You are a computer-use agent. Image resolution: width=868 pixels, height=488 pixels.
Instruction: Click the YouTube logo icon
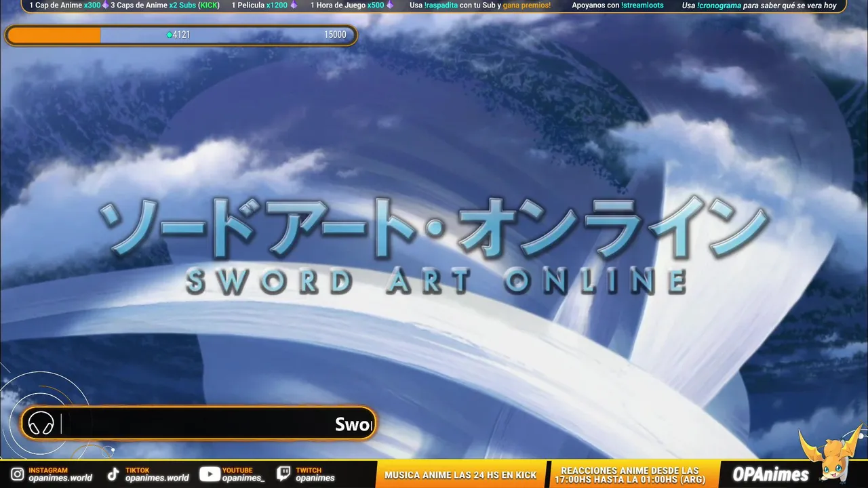(x=210, y=474)
